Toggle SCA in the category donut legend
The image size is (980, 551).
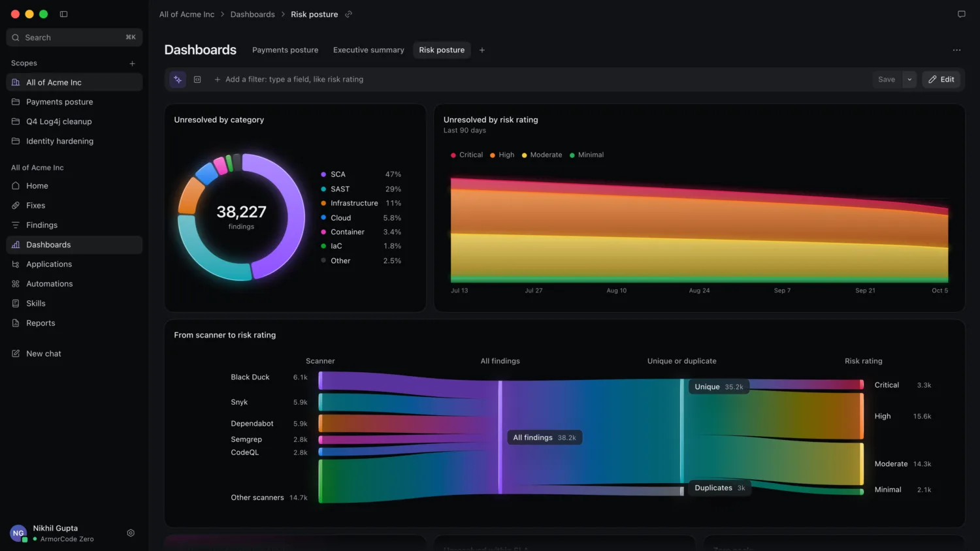(361, 174)
